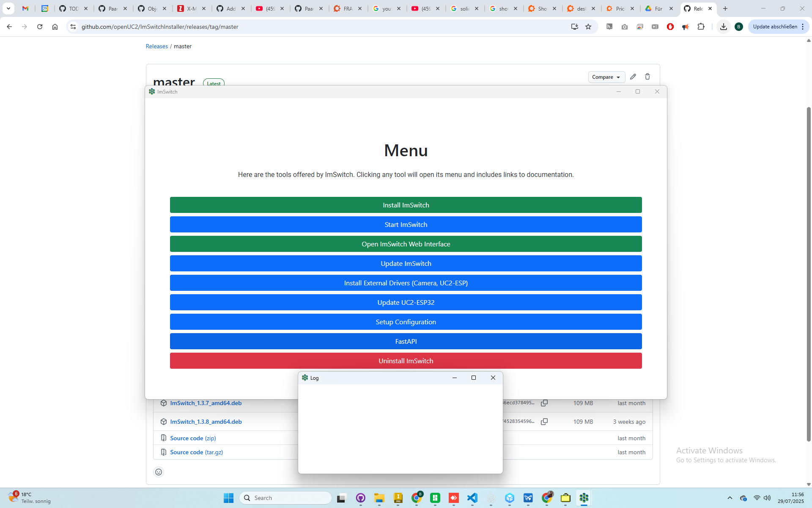Switch to the TOD GitHub tab
This screenshot has width=812, height=508.
pos(74,8)
